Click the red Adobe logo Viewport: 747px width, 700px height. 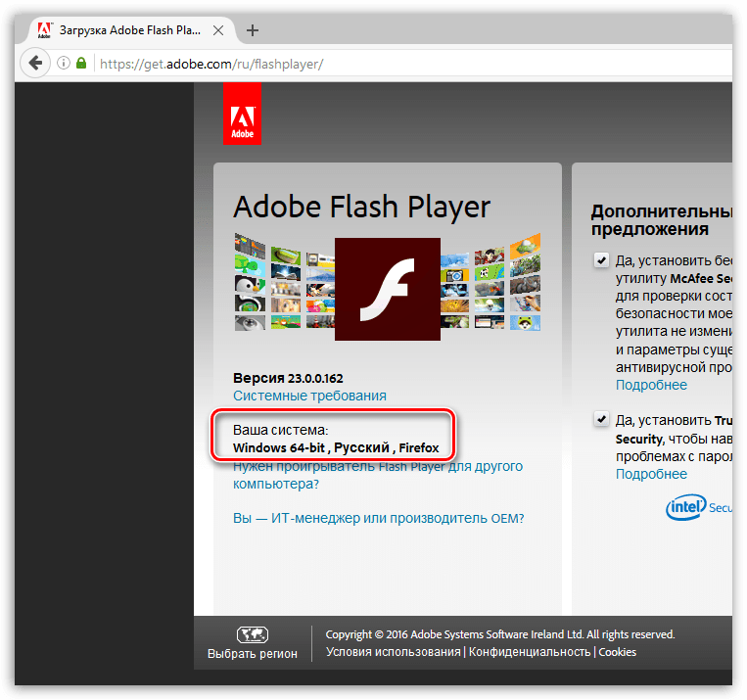tap(242, 114)
